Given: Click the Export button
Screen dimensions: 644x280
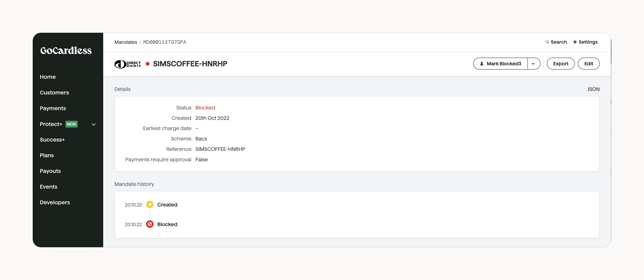Looking at the screenshot, I should point(561,64).
